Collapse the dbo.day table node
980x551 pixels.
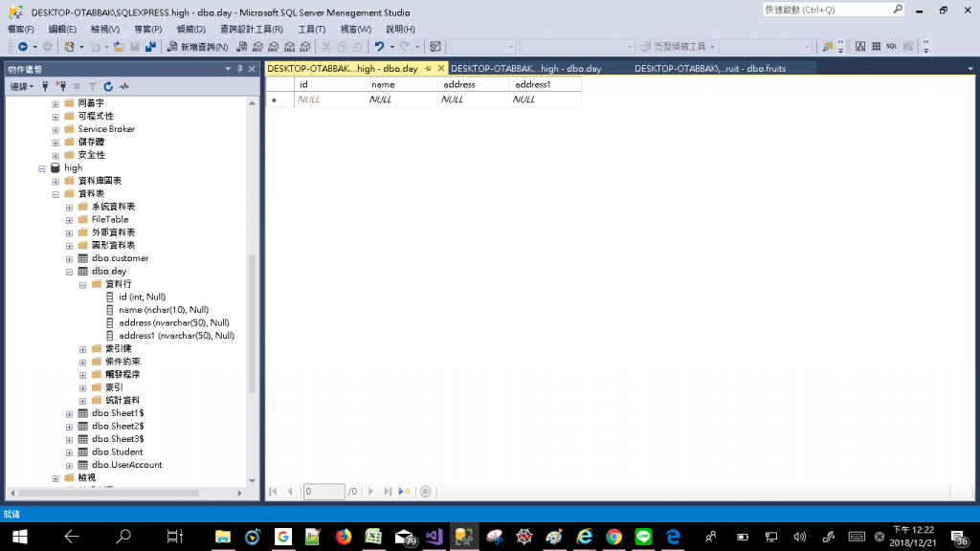(69, 272)
